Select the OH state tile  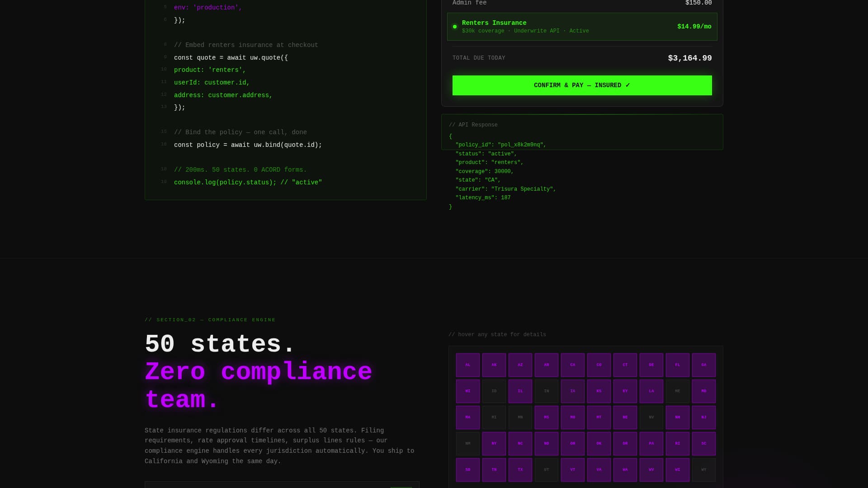pos(573,444)
